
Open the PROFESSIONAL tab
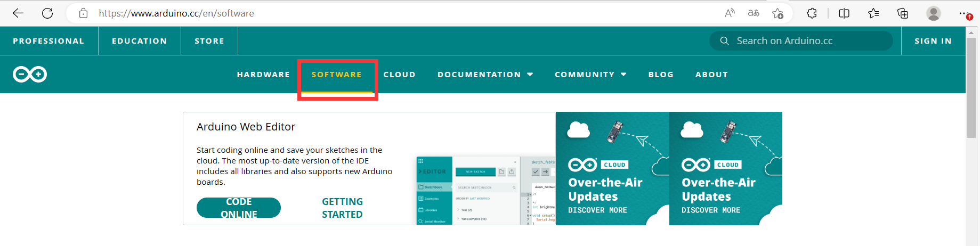tap(48, 41)
